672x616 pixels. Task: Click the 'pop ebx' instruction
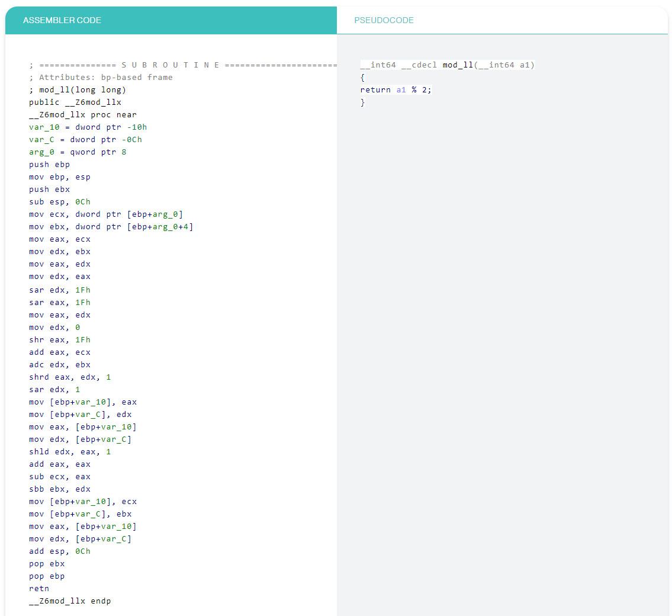47,564
